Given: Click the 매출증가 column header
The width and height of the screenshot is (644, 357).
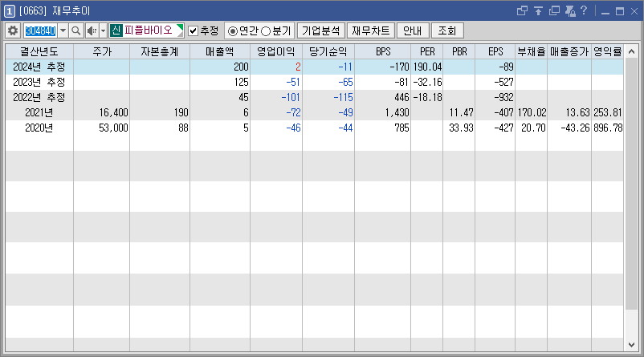Looking at the screenshot, I should click(x=569, y=51).
